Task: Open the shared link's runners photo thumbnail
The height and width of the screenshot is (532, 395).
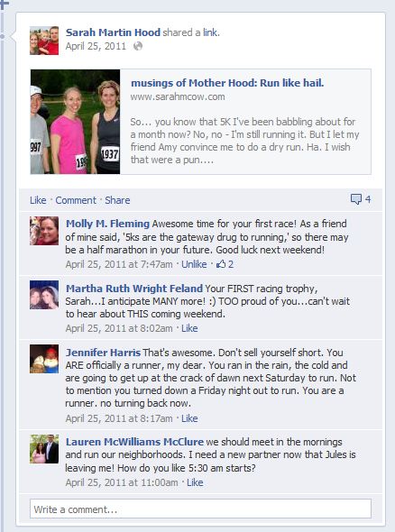Action: [75, 122]
